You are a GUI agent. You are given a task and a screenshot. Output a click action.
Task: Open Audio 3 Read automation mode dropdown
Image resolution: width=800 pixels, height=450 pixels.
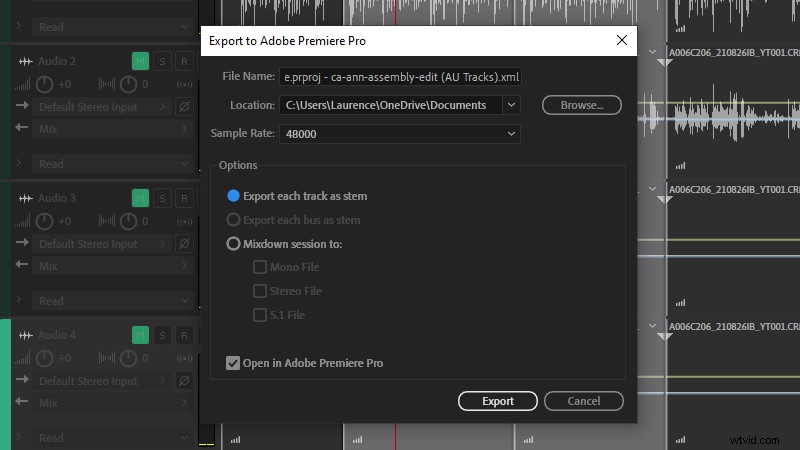click(112, 301)
